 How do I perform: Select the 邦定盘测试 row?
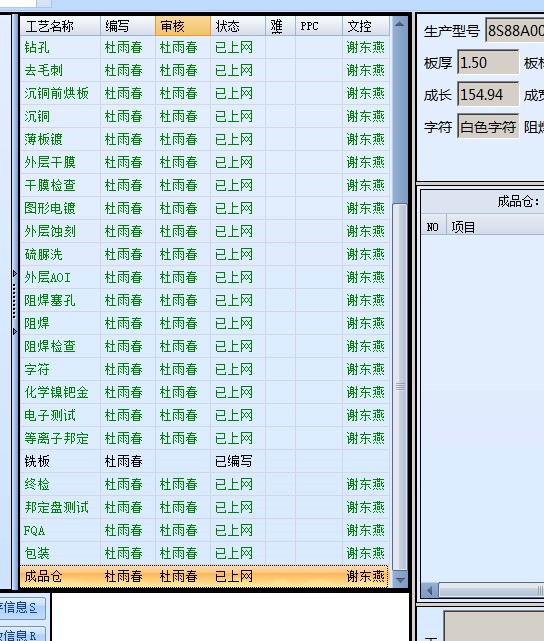coord(205,508)
